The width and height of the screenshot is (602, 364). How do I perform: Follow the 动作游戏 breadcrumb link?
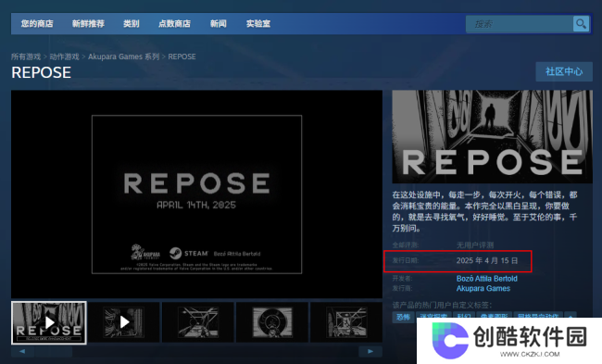tap(65, 56)
